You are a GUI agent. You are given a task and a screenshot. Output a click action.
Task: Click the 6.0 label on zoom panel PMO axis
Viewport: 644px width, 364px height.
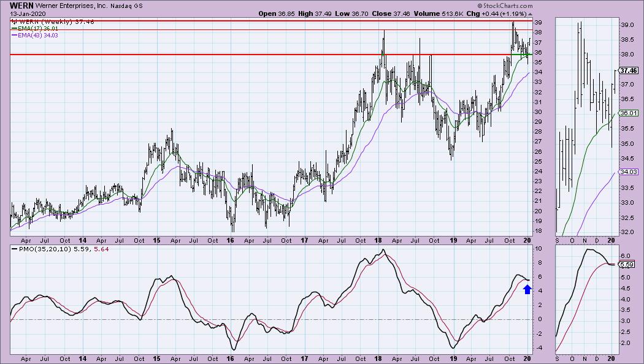tap(626, 256)
